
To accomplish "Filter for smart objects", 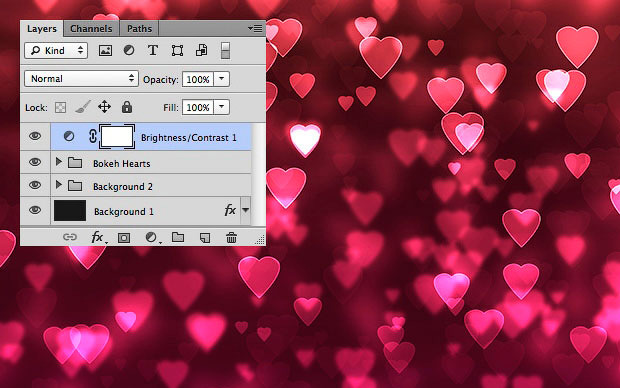I will click(x=202, y=51).
